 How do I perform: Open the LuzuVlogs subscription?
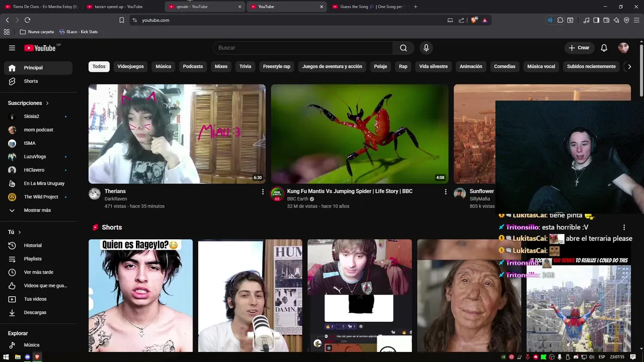(x=38, y=156)
